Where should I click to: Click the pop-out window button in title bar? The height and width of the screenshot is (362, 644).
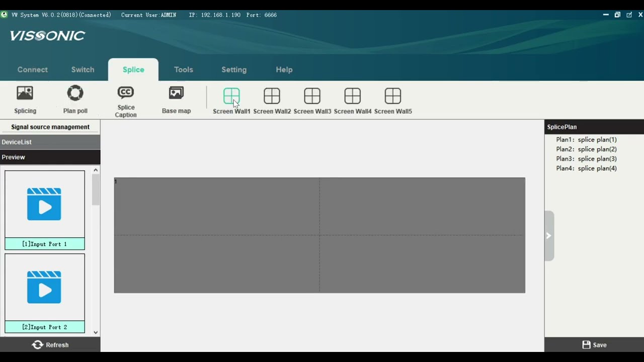point(629,15)
